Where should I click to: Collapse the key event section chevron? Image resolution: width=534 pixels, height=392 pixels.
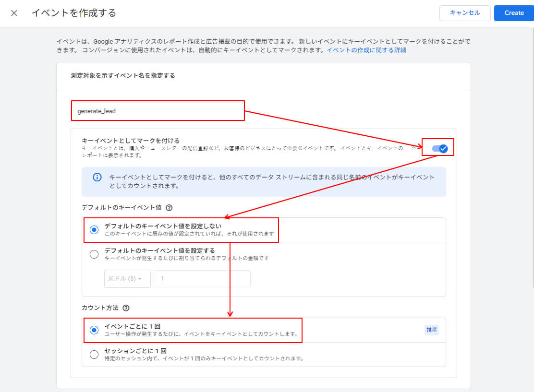[x=413, y=148]
